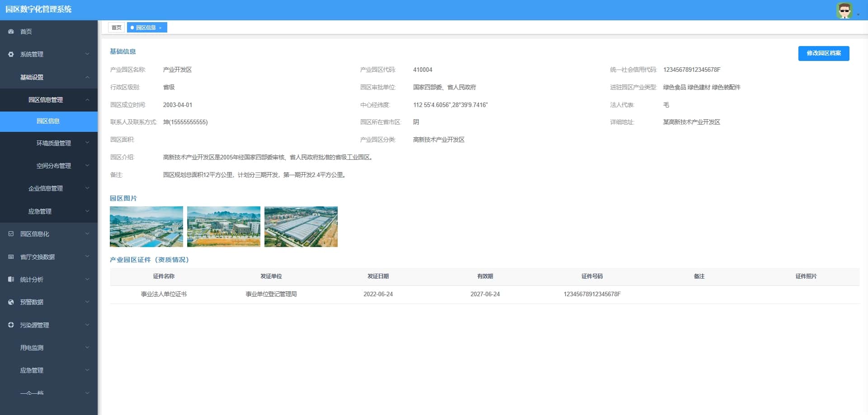The width and height of the screenshot is (868, 415).
Task: Click the globe icon beside 预警数据
Action: tap(11, 302)
